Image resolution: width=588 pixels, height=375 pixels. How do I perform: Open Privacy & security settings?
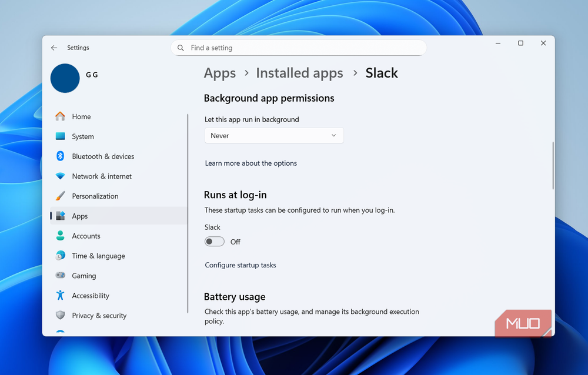tap(119, 316)
